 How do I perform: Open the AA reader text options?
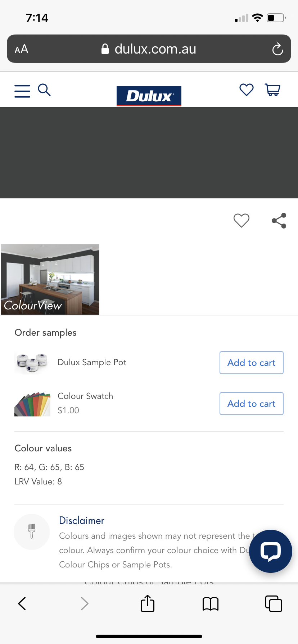tap(22, 49)
